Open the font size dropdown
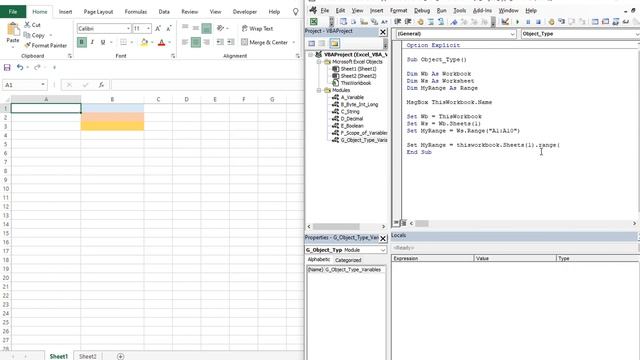This screenshot has height=360, width=640. click(x=148, y=29)
